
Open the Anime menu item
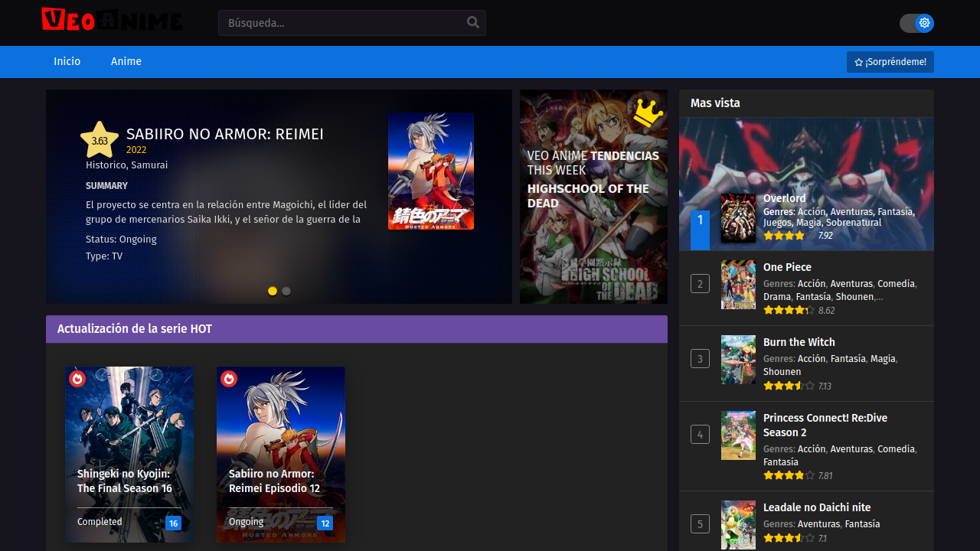pyautogui.click(x=126, y=61)
